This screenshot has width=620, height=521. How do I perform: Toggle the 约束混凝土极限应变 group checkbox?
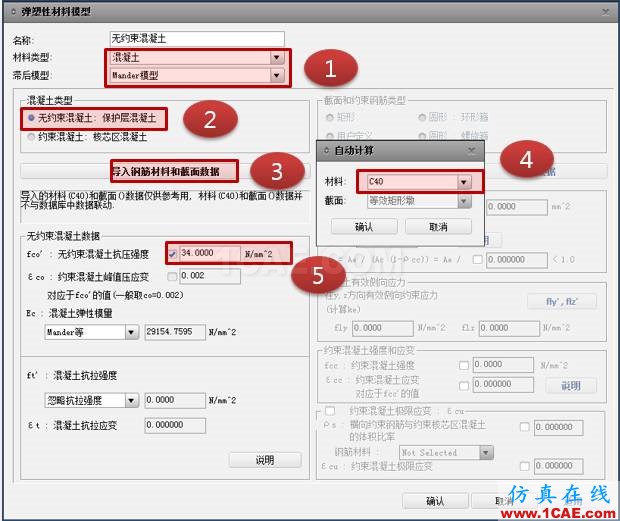coord(330,411)
